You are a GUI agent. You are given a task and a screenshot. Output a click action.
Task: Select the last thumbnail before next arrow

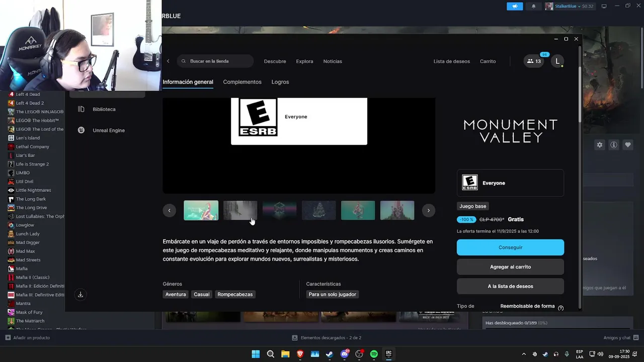pos(397,211)
